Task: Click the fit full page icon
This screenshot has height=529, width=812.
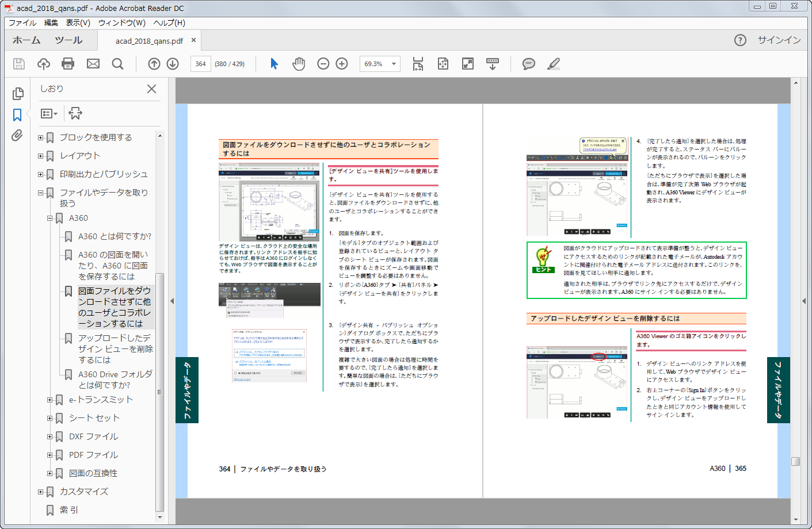Action: [x=443, y=64]
